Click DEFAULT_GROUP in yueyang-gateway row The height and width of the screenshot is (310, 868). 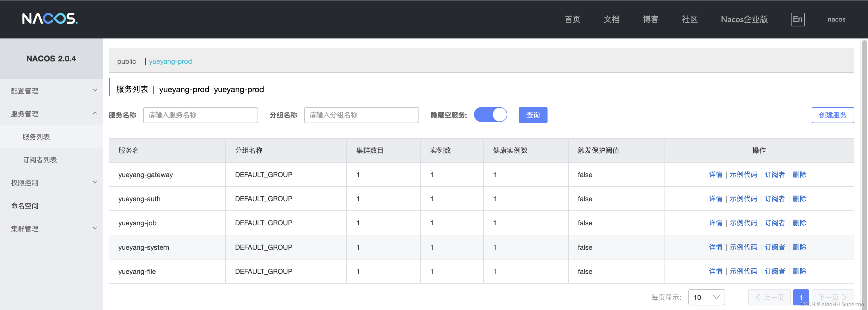(264, 175)
